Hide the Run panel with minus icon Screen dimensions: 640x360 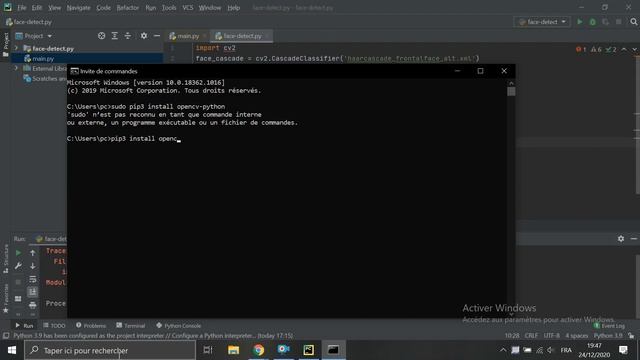(x=634, y=239)
